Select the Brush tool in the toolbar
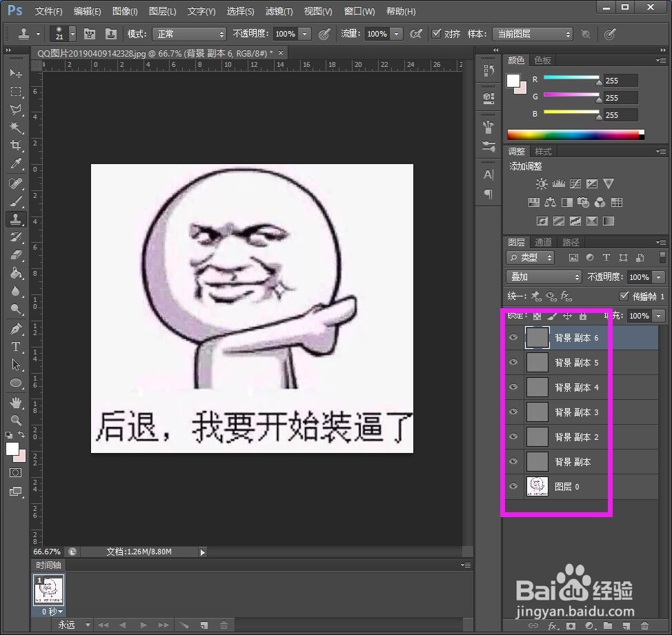 pos(15,201)
